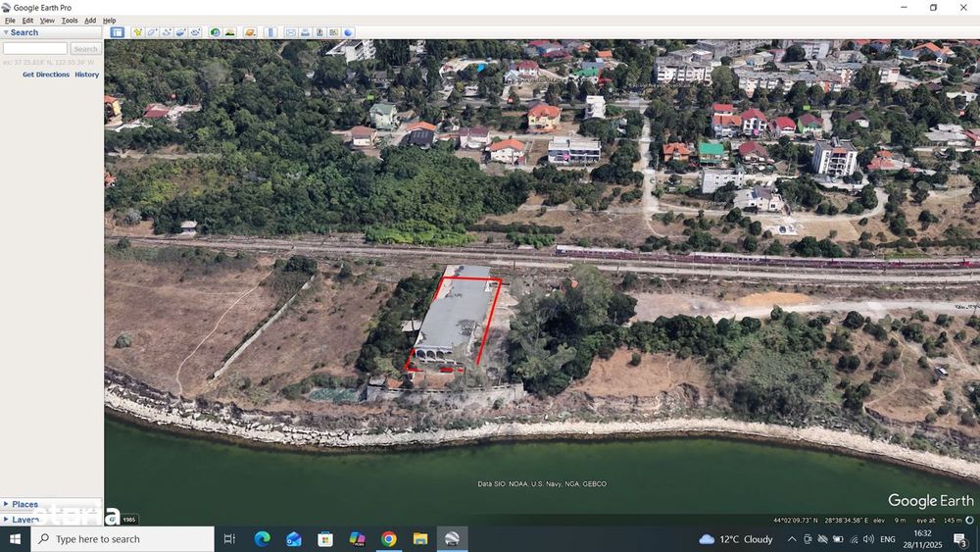Image resolution: width=980 pixels, height=552 pixels.
Task: Open the planet switcher icon
Action: [x=250, y=32]
